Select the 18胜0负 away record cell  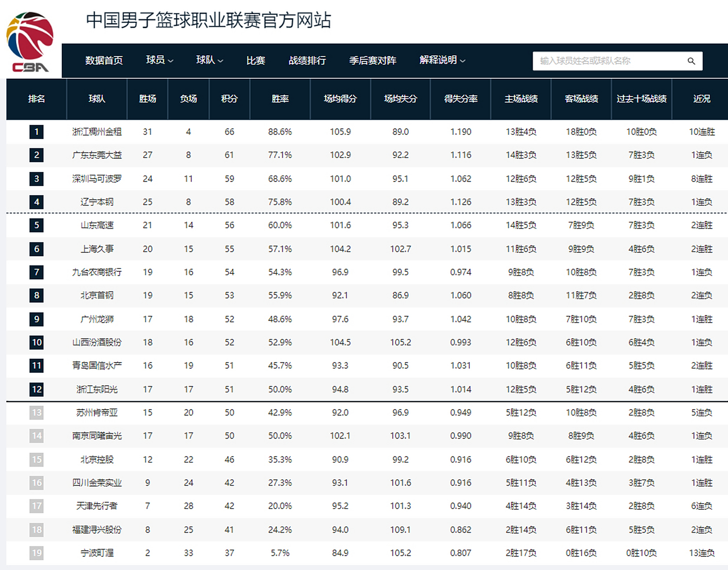(582, 132)
